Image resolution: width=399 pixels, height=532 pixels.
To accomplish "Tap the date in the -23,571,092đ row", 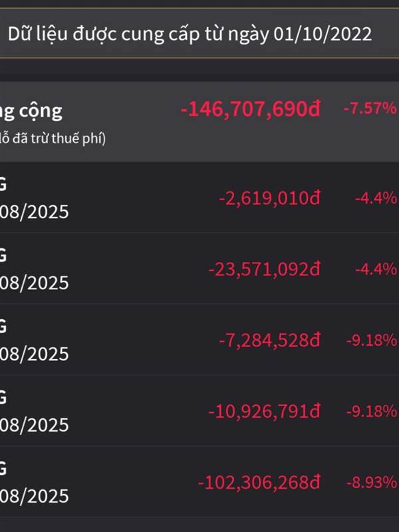I will coord(34,283).
